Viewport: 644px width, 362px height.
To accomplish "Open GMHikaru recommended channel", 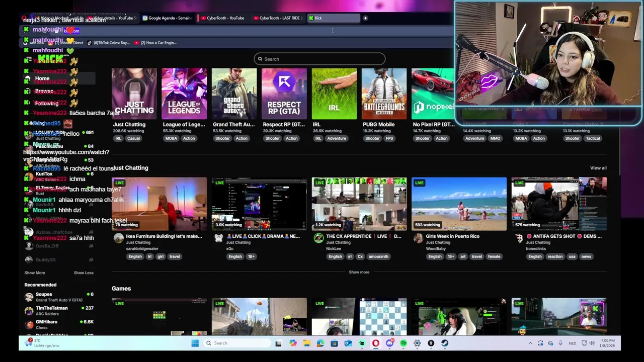I will 59,324.
